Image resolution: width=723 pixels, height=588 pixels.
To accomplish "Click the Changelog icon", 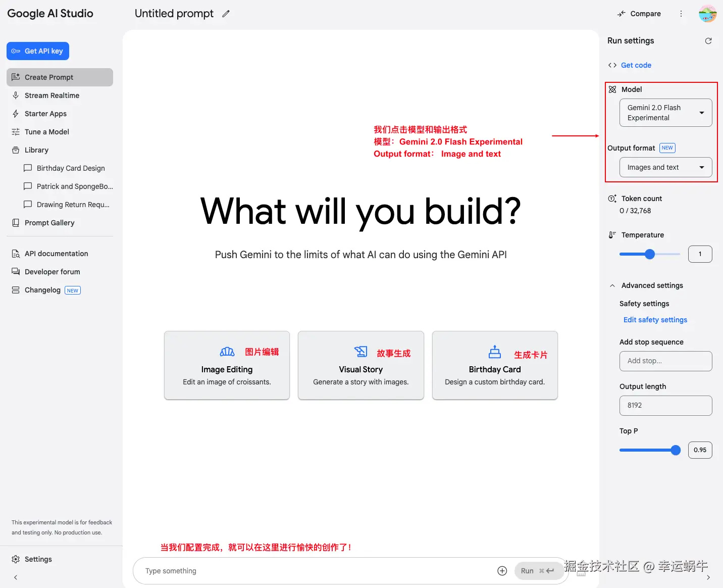I will tap(16, 290).
